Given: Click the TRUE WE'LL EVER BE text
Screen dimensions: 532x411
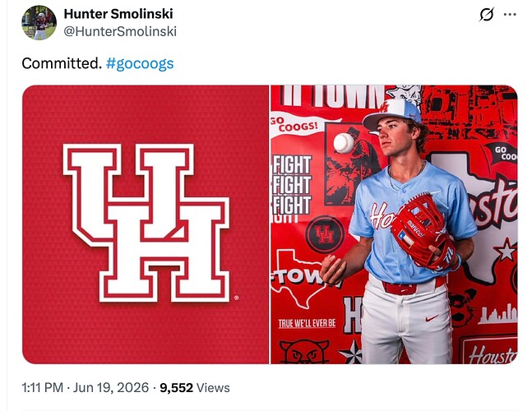Looking at the screenshot, I should click(307, 323).
